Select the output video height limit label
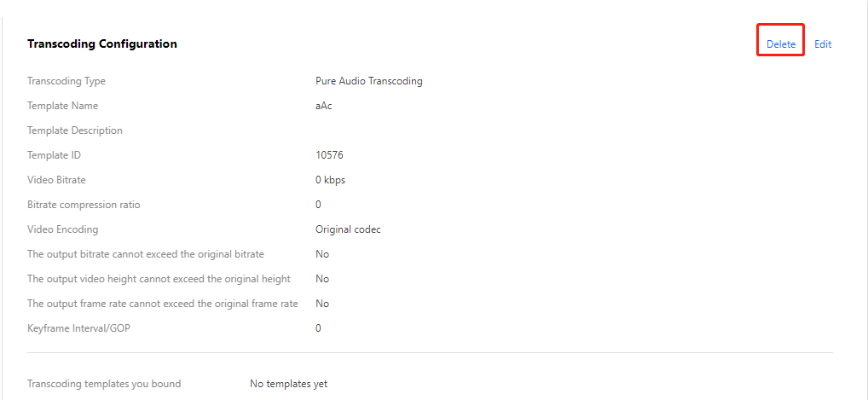This screenshot has height=400, width=868. pyautogui.click(x=159, y=279)
